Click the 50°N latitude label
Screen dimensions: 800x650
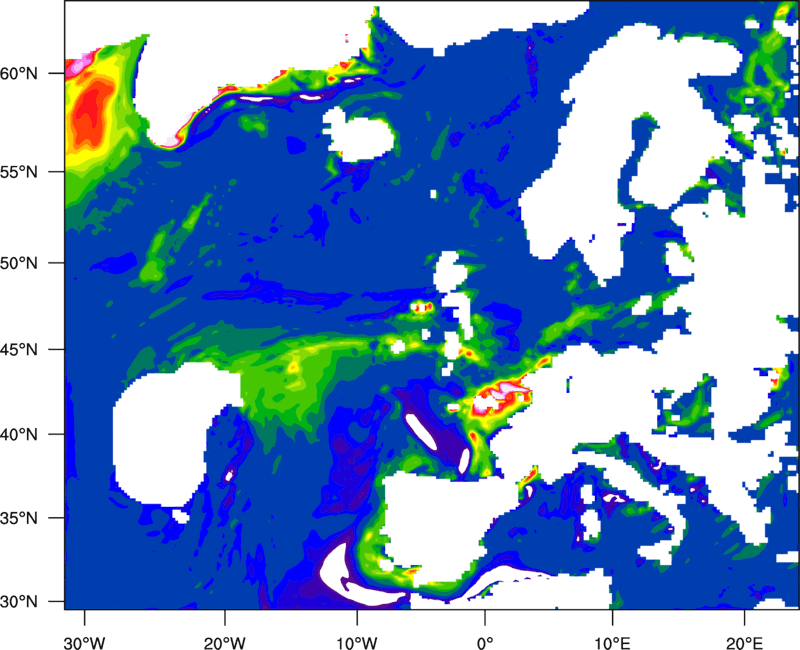[x=19, y=263]
